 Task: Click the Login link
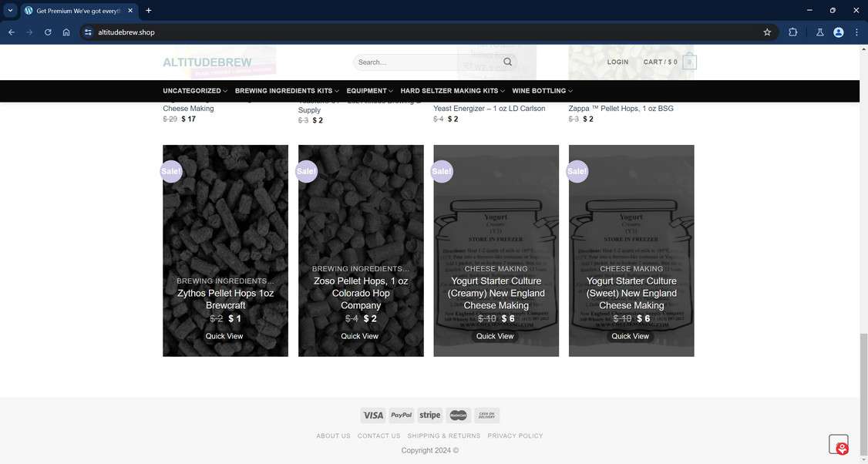(x=617, y=62)
